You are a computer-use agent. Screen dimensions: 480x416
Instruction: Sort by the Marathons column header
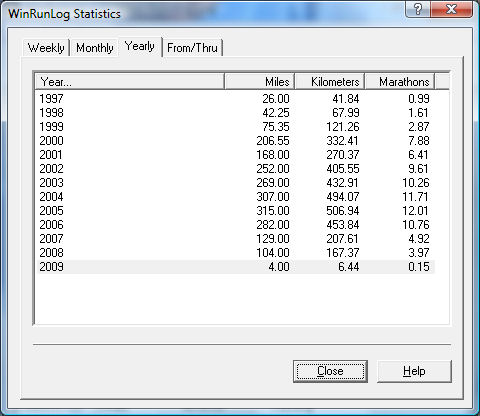(x=400, y=82)
